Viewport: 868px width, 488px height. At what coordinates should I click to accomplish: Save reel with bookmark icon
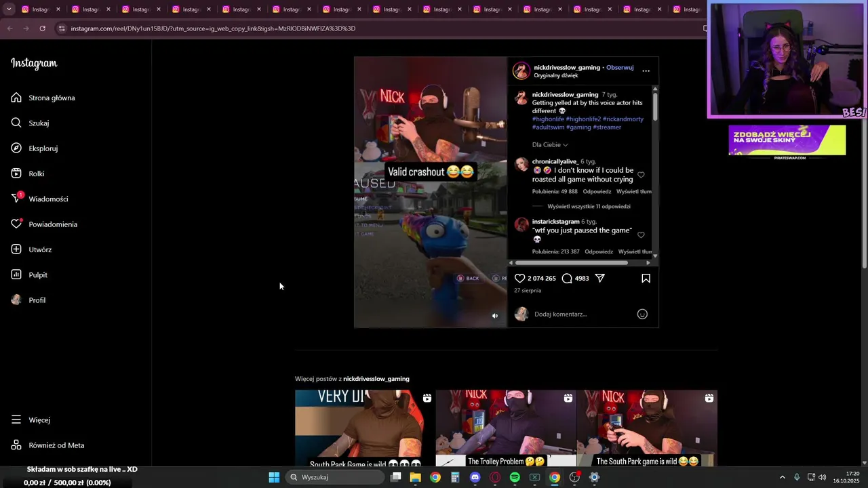point(646,278)
